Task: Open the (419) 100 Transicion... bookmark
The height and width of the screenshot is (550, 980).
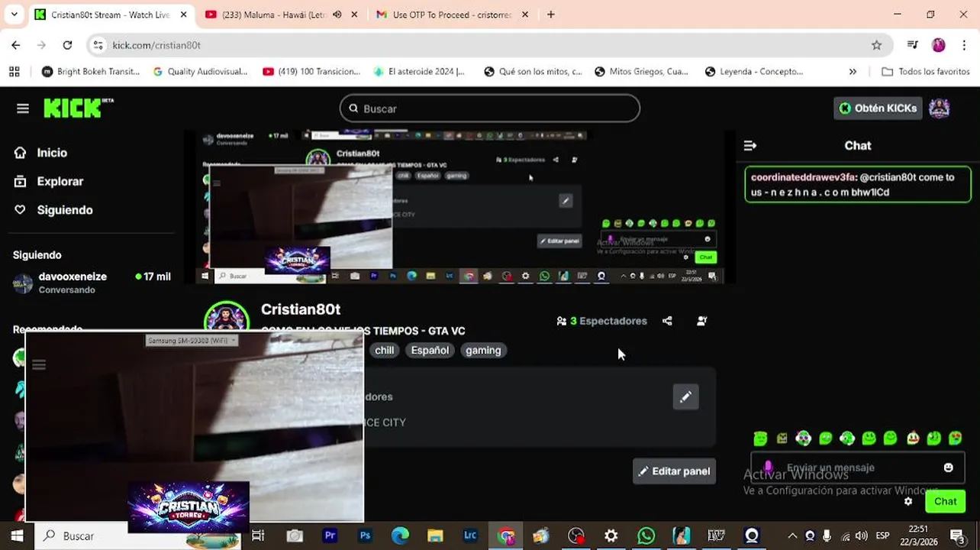Action: (311, 71)
